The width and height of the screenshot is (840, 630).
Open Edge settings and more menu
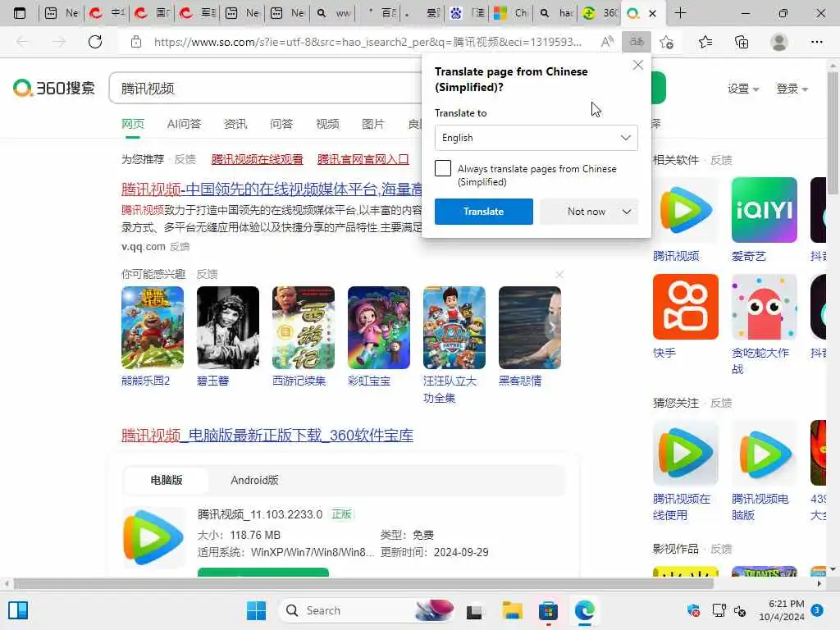point(816,42)
